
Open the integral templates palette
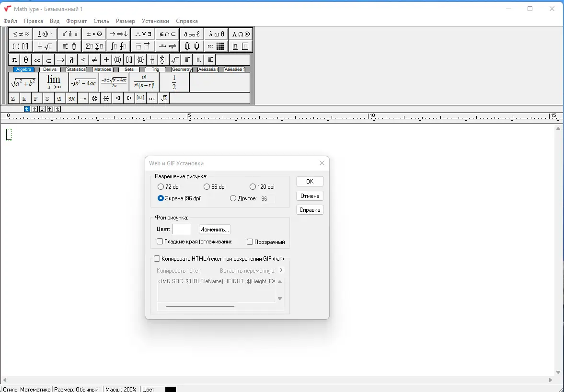click(119, 46)
